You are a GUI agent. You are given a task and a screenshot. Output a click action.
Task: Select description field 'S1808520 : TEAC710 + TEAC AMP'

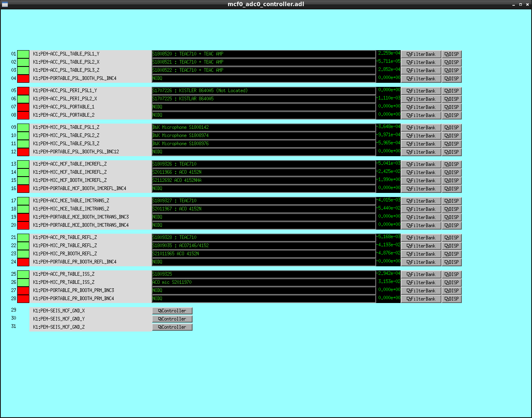coord(264,54)
